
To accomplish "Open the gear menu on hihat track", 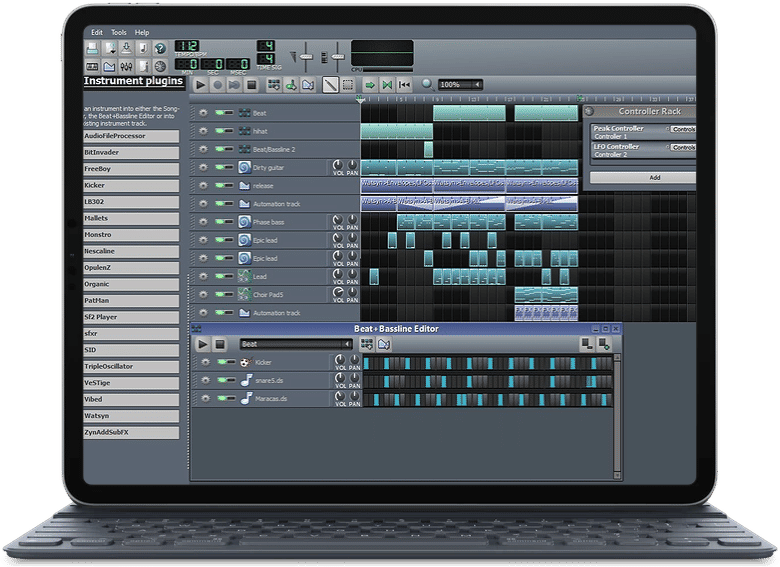I will tap(203, 131).
